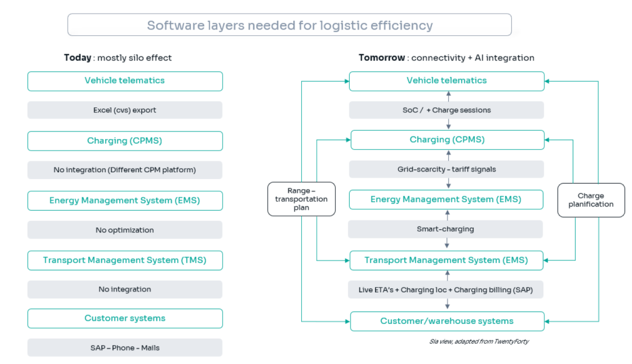Click the gray box reading only 'No integration'
Viewport: 632px width, 364px height.
click(125, 289)
